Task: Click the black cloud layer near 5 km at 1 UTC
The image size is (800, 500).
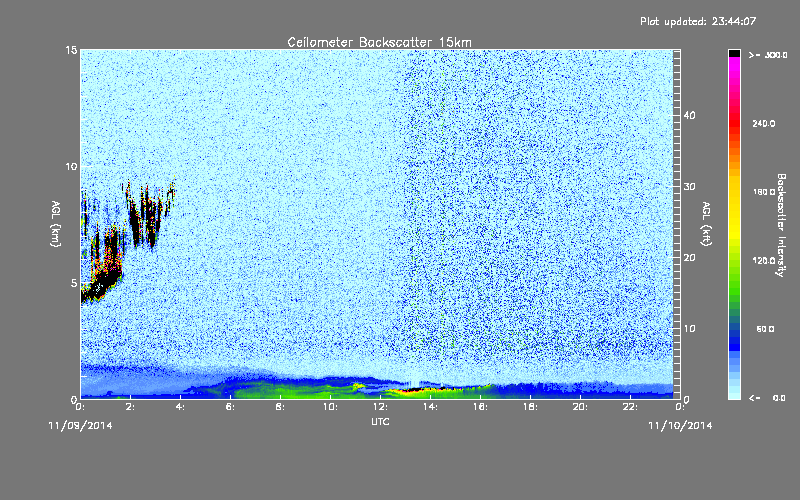Action: (104, 284)
